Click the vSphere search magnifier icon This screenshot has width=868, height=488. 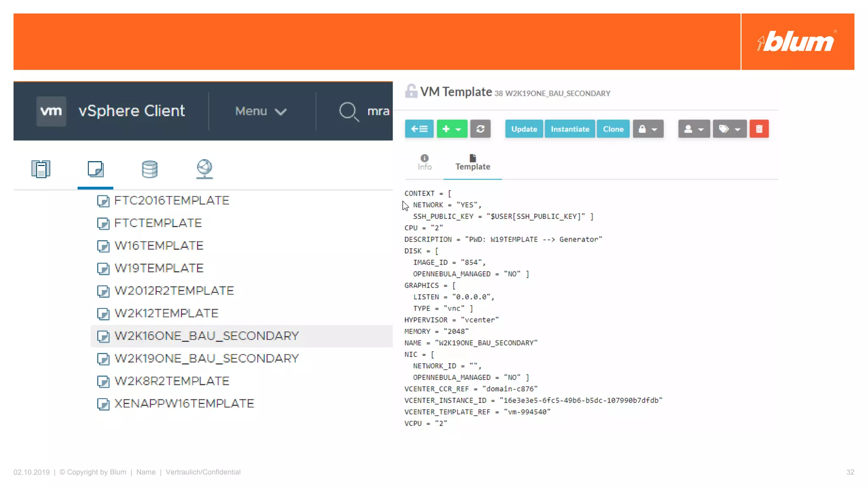click(x=348, y=111)
